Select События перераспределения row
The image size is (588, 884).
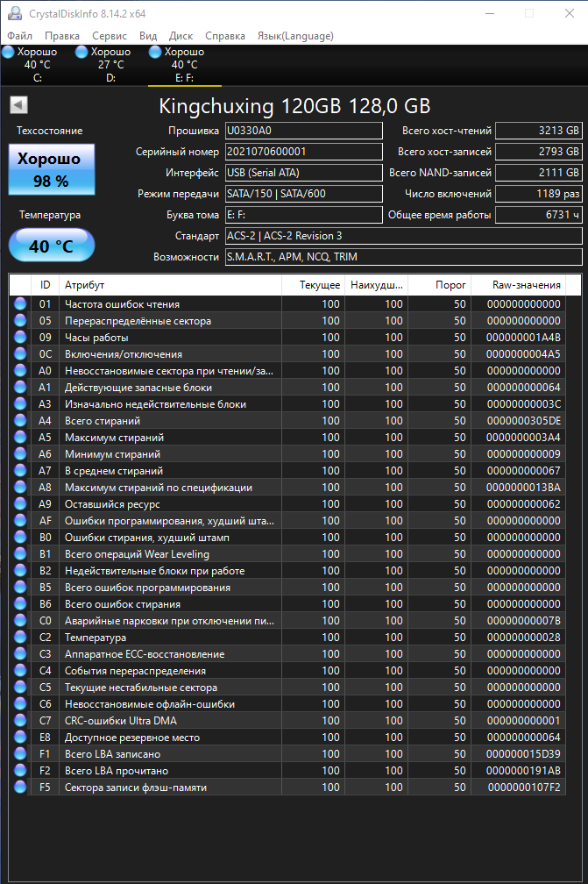pyautogui.click(x=287, y=670)
